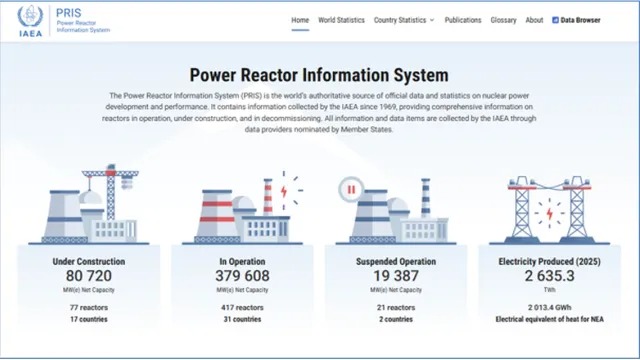Viewport: 640px width, 360px height.
Task: Expand the Country Statistics dropdown chevron
Action: click(432, 20)
